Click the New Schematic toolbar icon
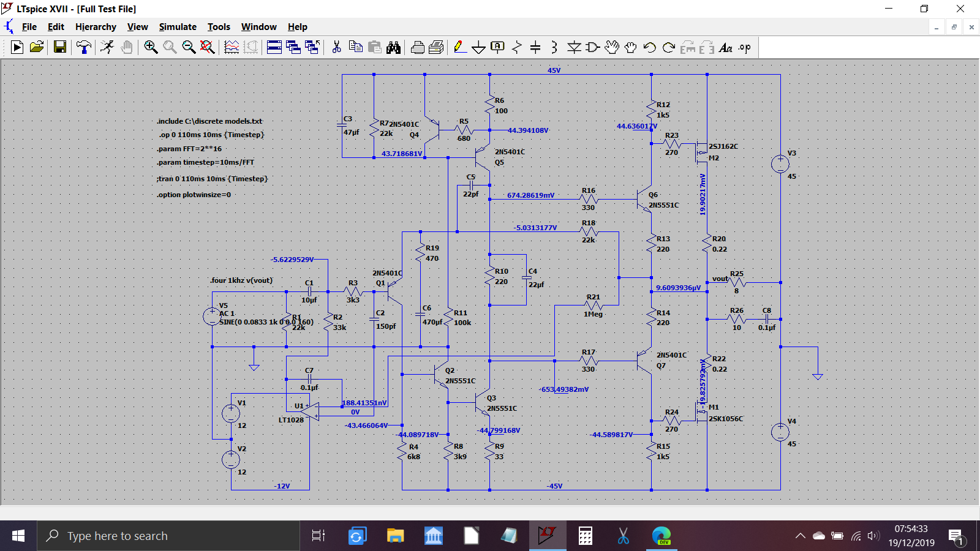 point(17,47)
